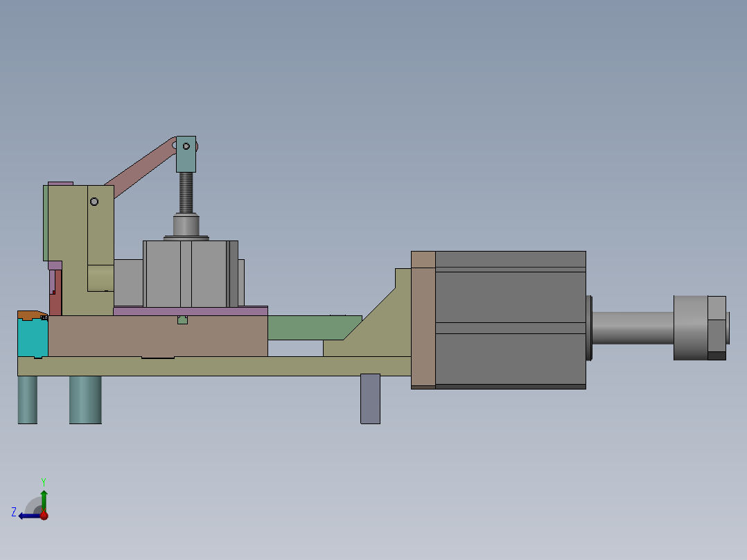Select the hex nut at the rod end
747x560 pixels.
click(x=717, y=328)
